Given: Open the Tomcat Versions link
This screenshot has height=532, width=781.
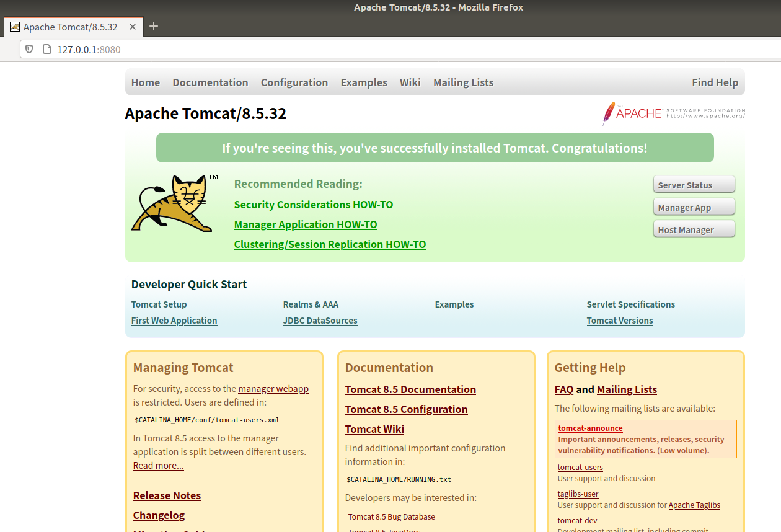Looking at the screenshot, I should click(x=620, y=321).
